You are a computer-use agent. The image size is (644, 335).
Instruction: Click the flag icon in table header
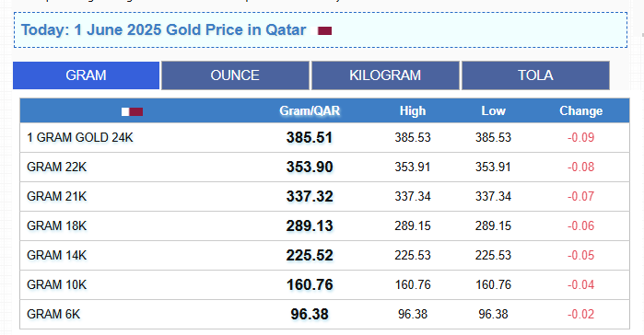[x=132, y=111]
